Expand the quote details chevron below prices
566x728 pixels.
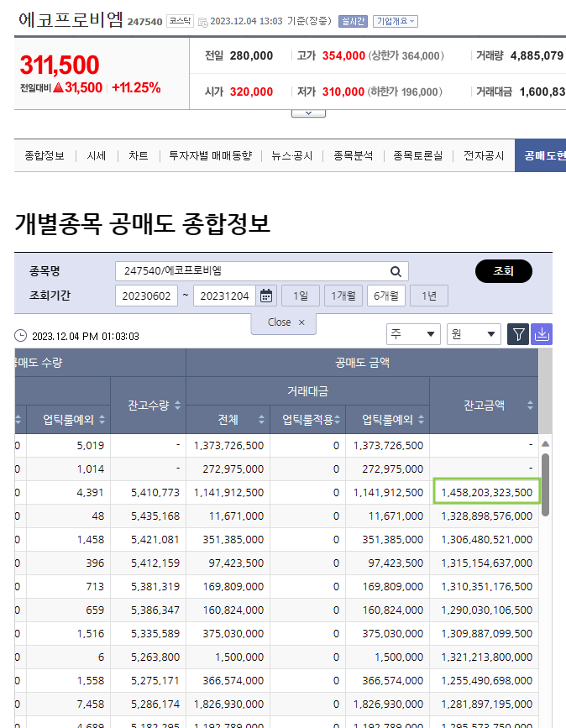[x=308, y=112]
